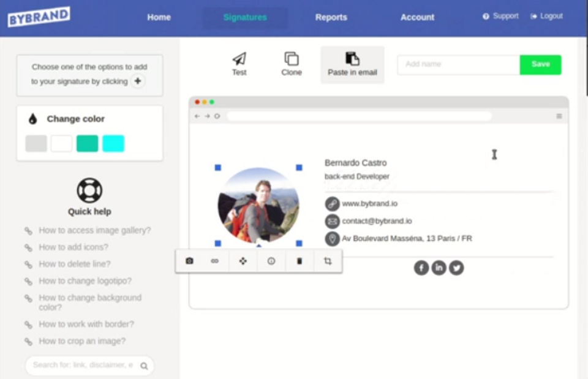Screen dimensions: 588x379
Task: Click the Av Boulevard Masséna address text
Action: (407, 238)
